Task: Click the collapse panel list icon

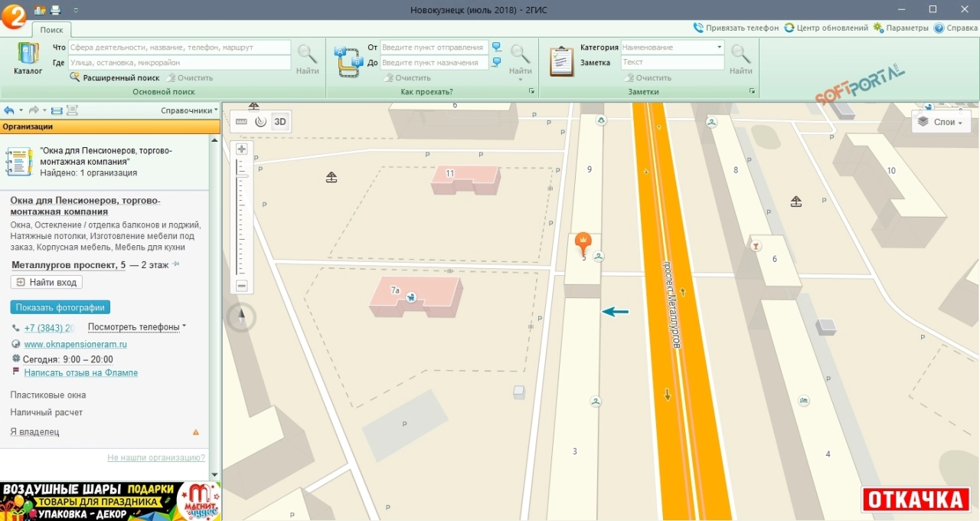Action: tap(57, 110)
